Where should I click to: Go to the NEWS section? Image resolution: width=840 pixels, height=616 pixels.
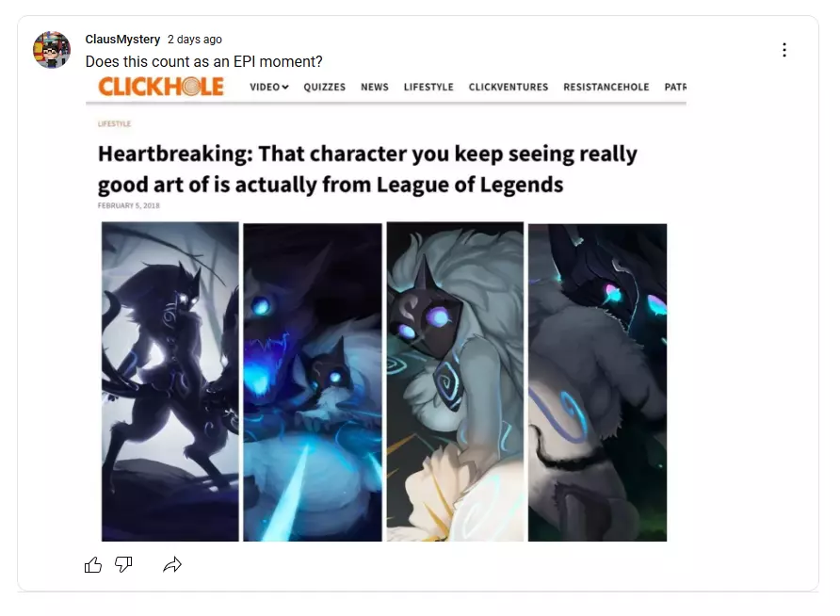375,87
